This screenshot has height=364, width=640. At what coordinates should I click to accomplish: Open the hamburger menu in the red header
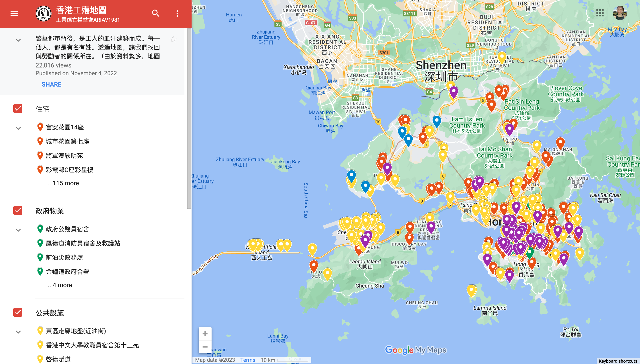(14, 13)
